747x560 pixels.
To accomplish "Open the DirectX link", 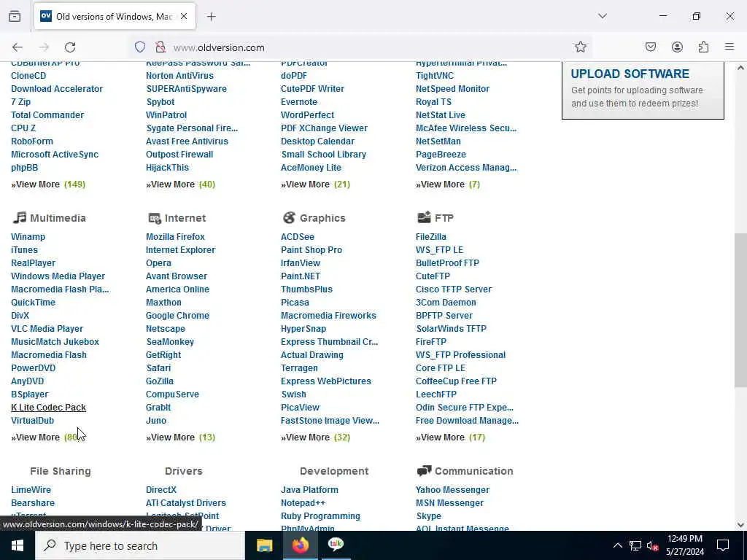I will click(161, 490).
